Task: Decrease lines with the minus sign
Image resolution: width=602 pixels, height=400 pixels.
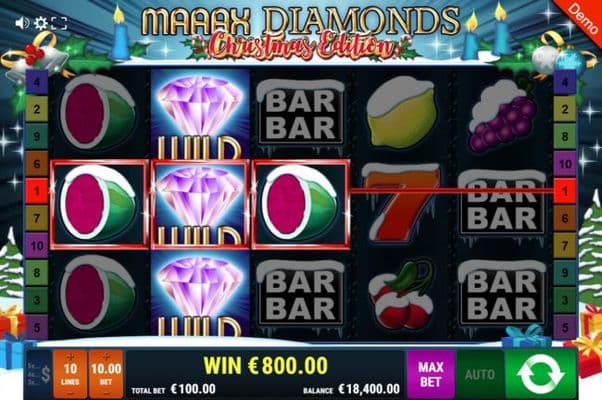Action: click(x=70, y=393)
